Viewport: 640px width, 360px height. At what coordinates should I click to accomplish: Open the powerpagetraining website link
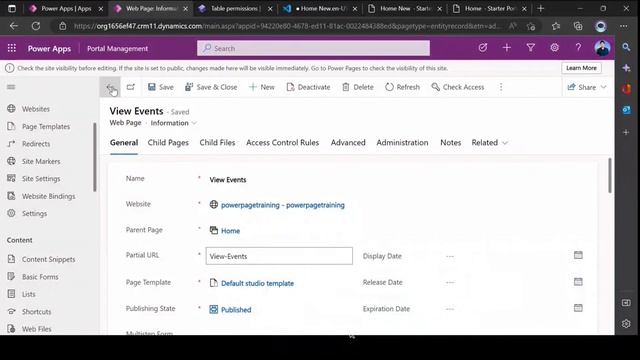[282, 205]
